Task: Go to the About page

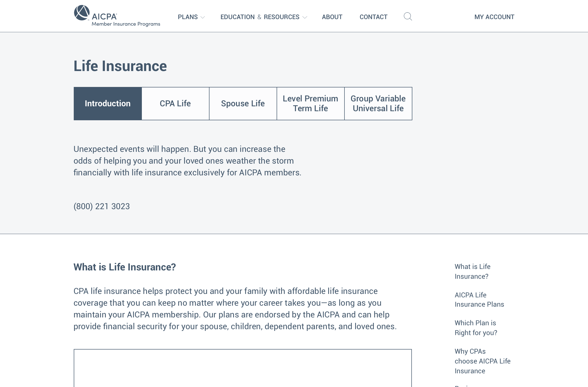Action: pos(332,17)
